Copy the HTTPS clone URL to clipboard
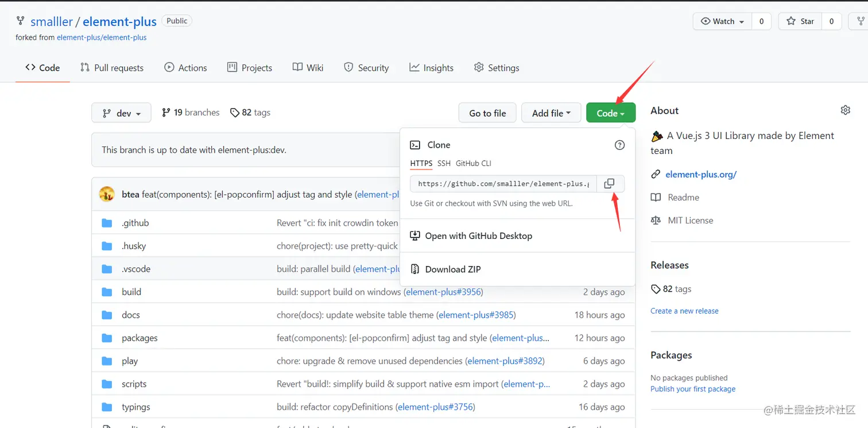Viewport: 868px width, 428px height. [610, 184]
